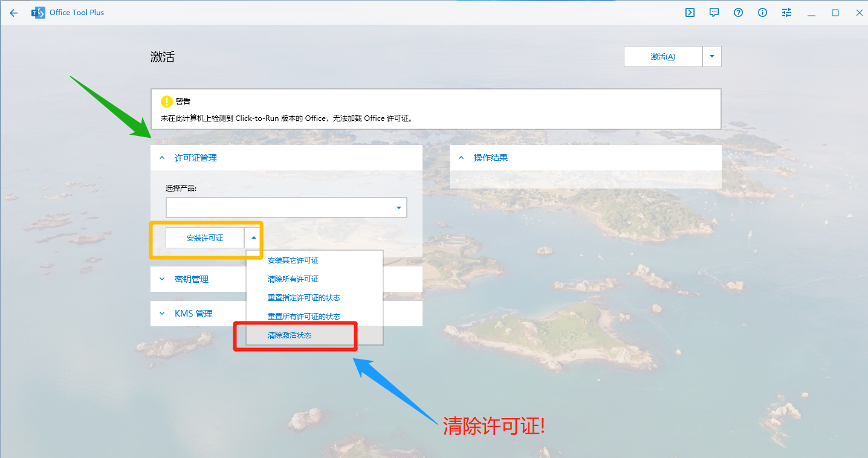Click the yellow warning icon
Image resolution: width=868 pixels, height=458 pixels.
click(x=166, y=102)
